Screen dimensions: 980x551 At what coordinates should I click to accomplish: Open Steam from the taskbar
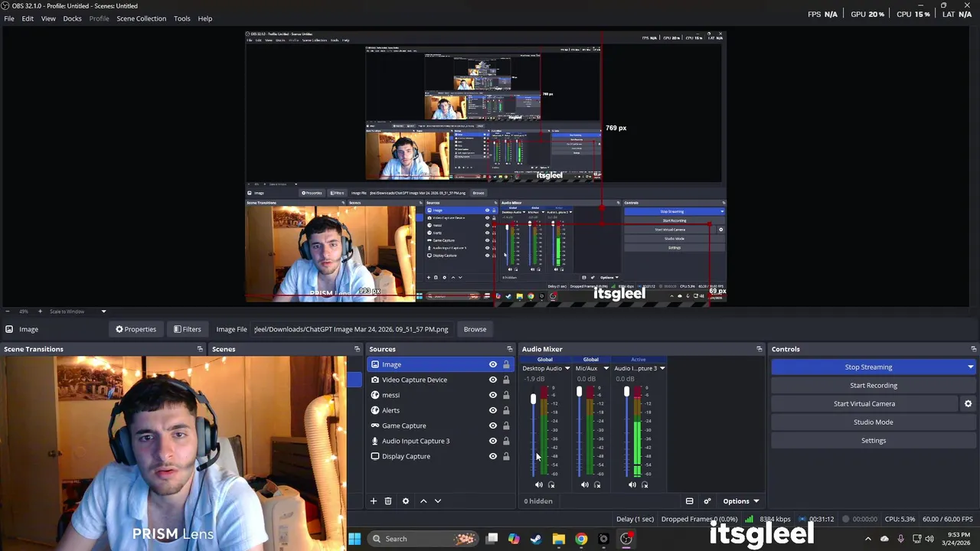[536, 539]
